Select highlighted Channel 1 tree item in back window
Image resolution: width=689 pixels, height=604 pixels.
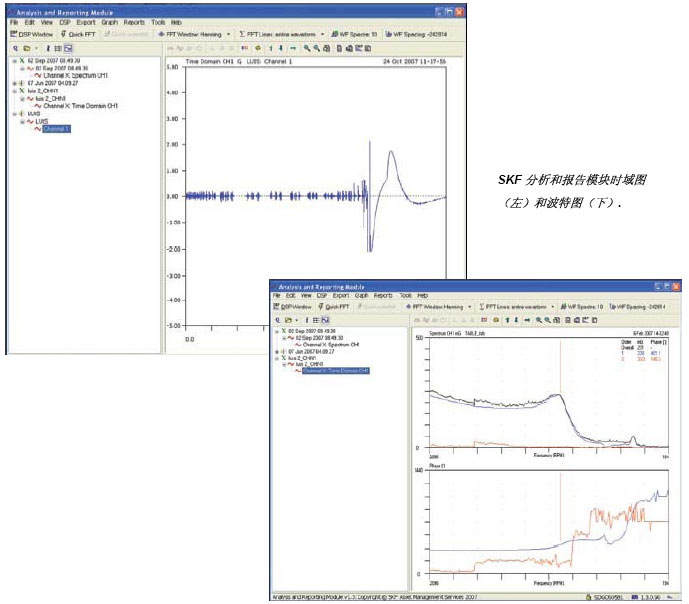point(56,129)
